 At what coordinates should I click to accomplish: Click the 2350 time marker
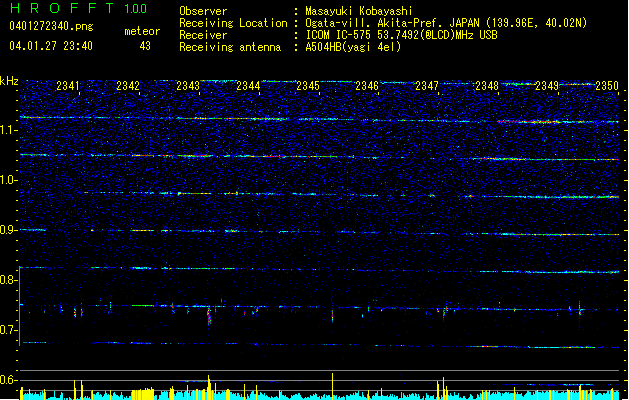coord(607,85)
